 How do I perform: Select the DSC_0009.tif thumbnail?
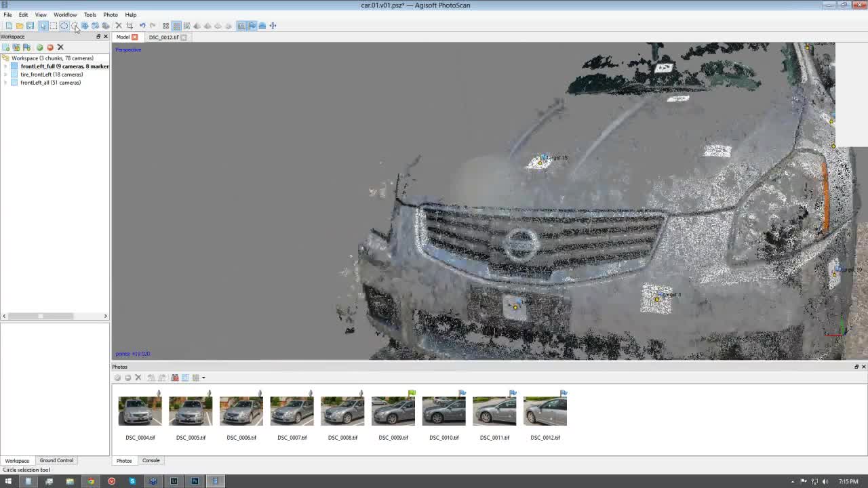tap(393, 411)
